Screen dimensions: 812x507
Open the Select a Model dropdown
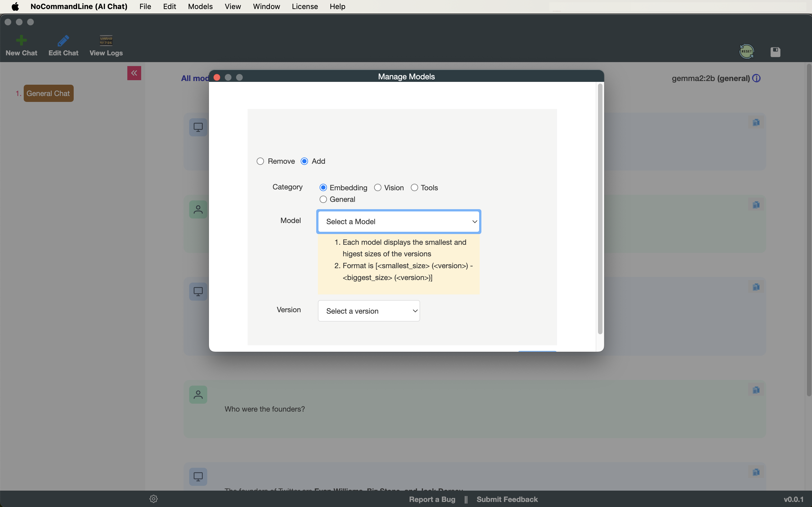[x=399, y=222]
